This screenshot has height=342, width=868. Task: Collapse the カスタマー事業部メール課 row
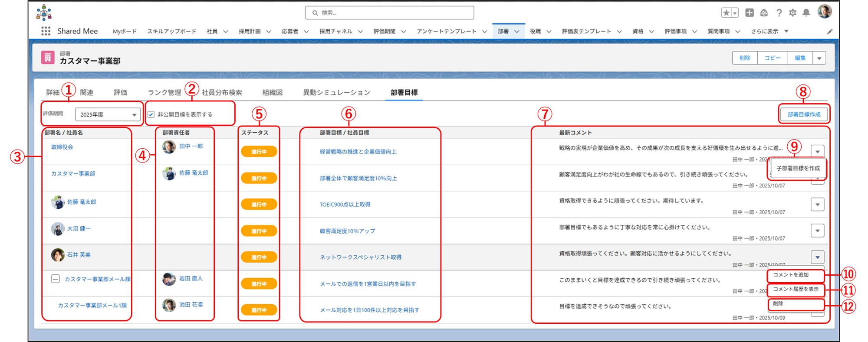55,279
